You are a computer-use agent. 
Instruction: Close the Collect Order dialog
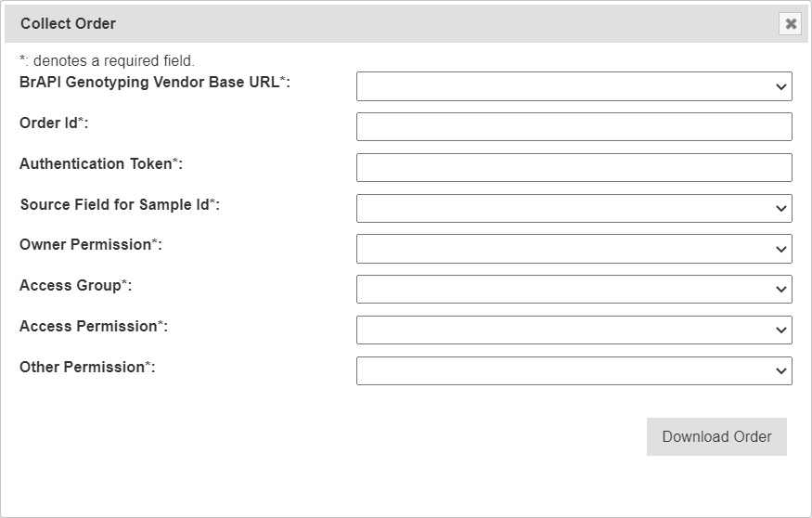790,24
